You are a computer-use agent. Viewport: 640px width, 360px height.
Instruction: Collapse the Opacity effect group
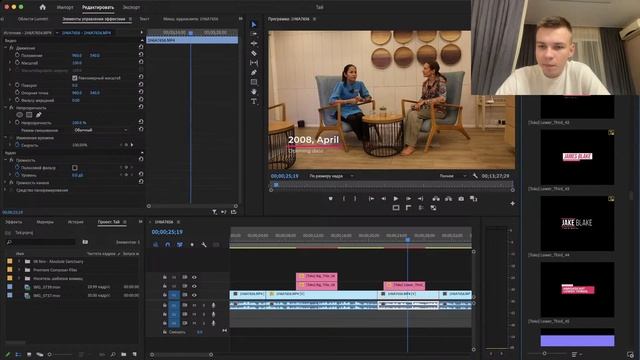tap(6, 108)
